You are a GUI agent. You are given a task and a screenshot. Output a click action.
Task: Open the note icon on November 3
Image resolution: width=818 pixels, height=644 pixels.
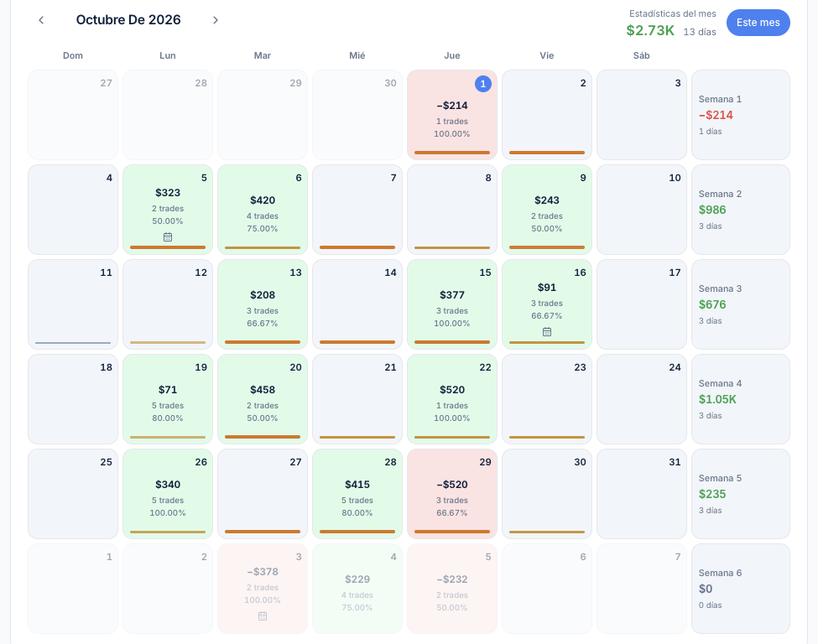(263, 615)
